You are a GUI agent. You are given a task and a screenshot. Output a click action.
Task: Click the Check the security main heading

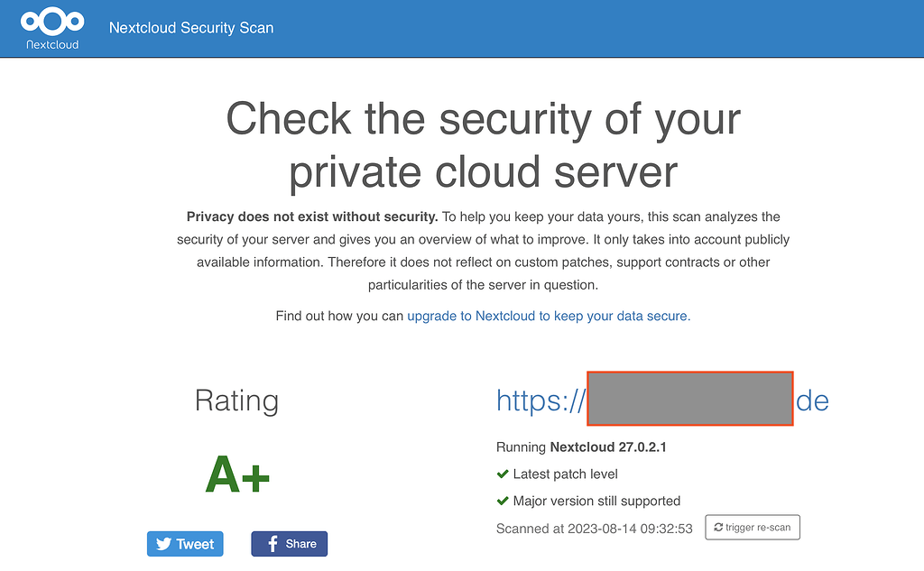coord(484,144)
